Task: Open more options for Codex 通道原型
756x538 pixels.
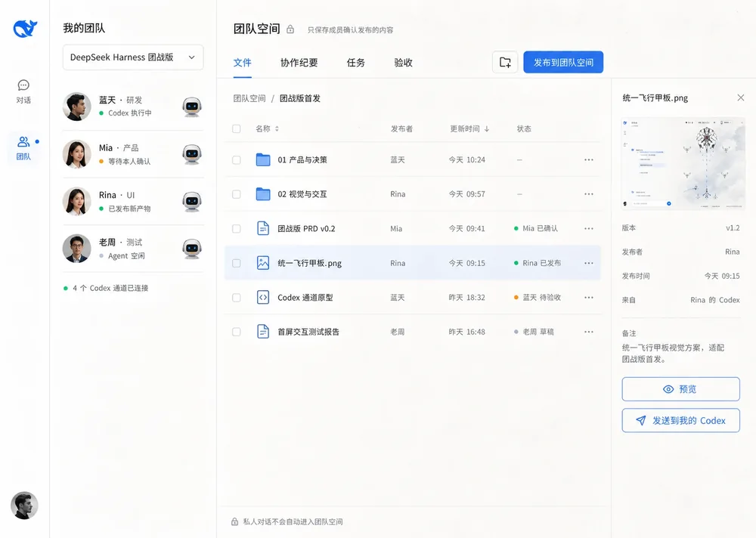Action: [x=589, y=297]
